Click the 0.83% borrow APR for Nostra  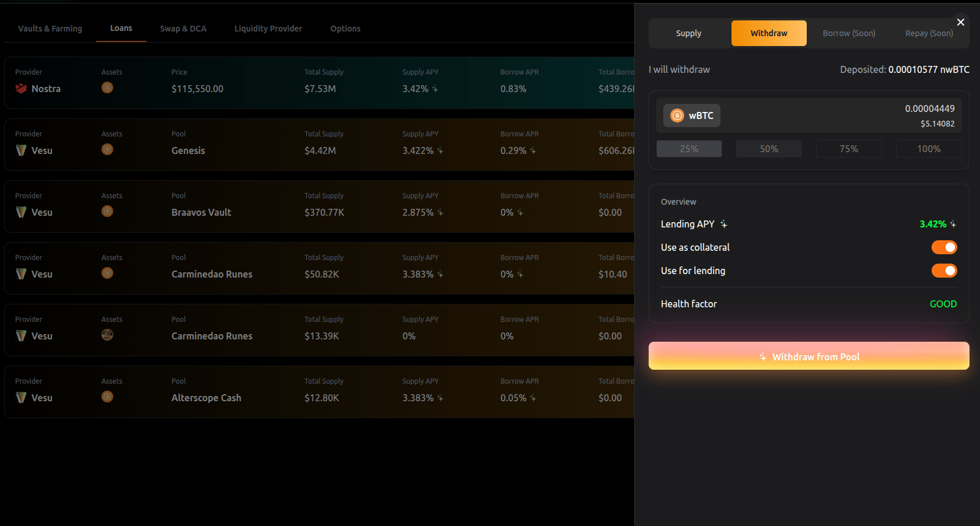(x=513, y=89)
